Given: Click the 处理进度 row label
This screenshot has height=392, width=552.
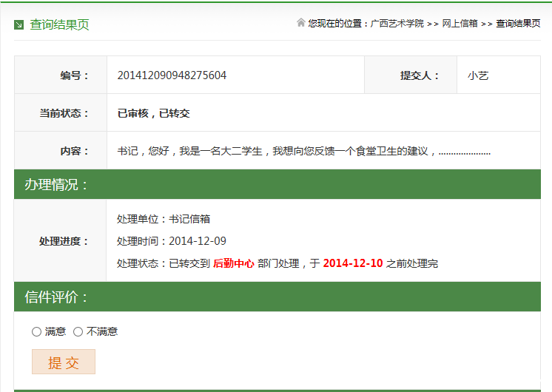Looking at the screenshot, I should click(64, 241).
